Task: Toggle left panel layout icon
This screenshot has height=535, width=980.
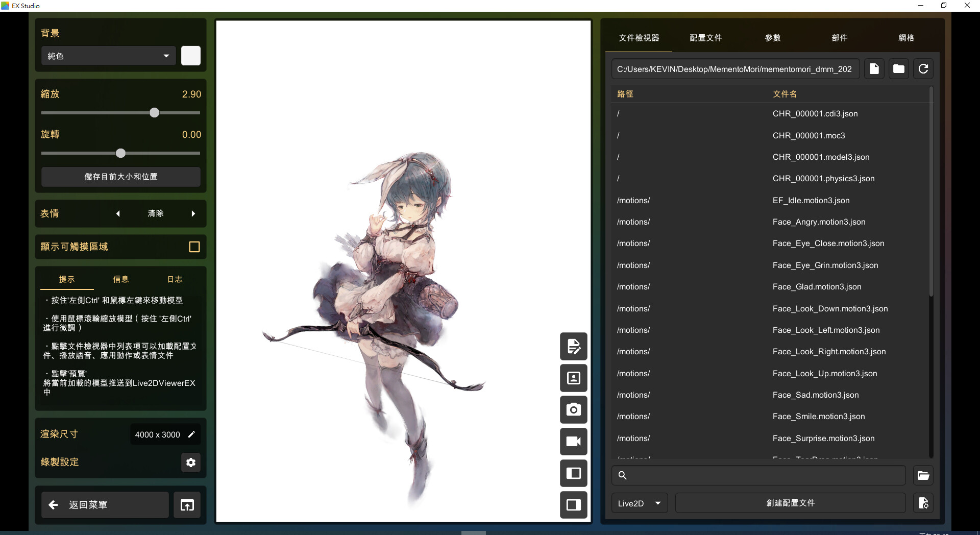Action: tap(573, 473)
